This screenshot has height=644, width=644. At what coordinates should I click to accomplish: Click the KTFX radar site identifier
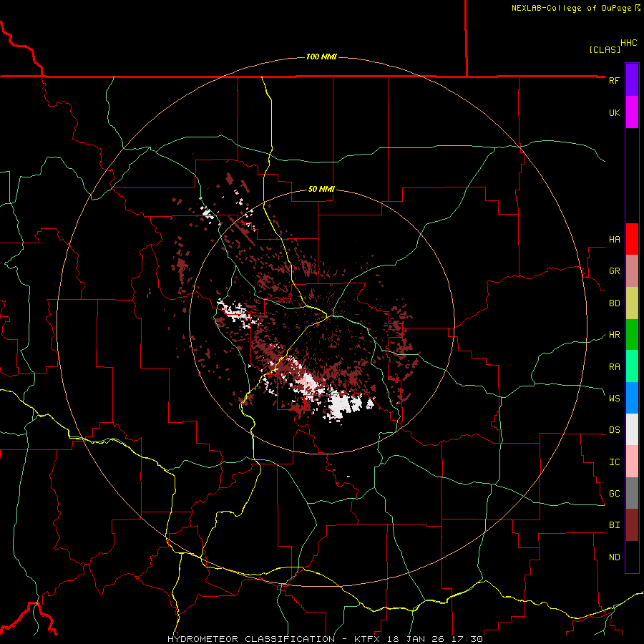[x=367, y=639]
